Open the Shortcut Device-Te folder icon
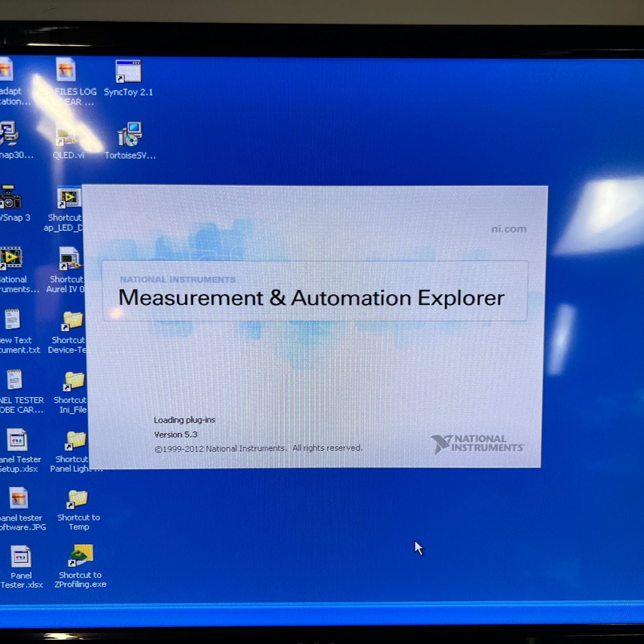This screenshot has height=644, width=644. (72, 320)
